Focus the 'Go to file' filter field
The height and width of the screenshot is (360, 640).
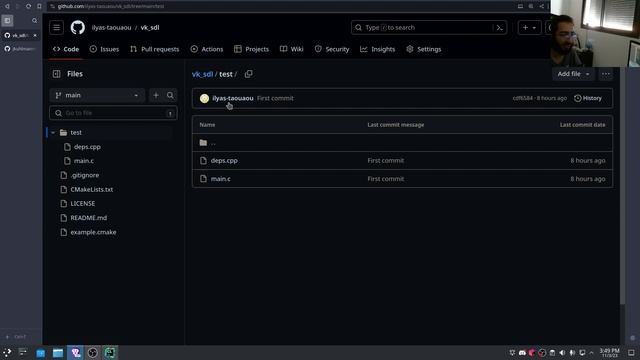point(113,113)
